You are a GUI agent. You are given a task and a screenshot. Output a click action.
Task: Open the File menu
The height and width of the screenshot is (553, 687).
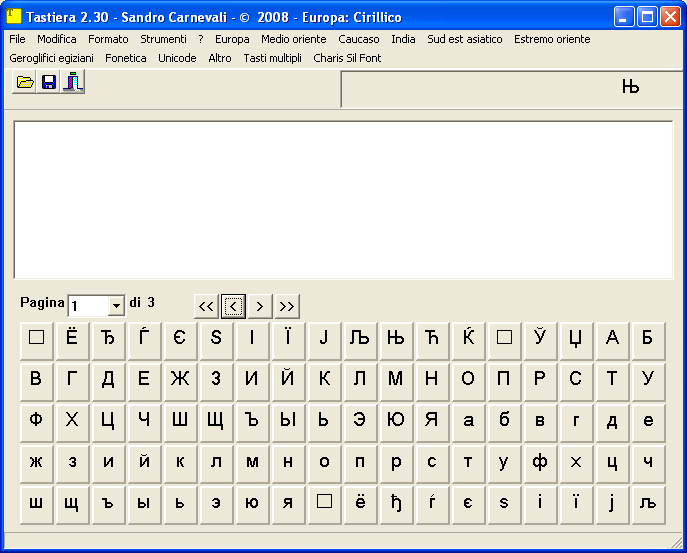[17, 39]
